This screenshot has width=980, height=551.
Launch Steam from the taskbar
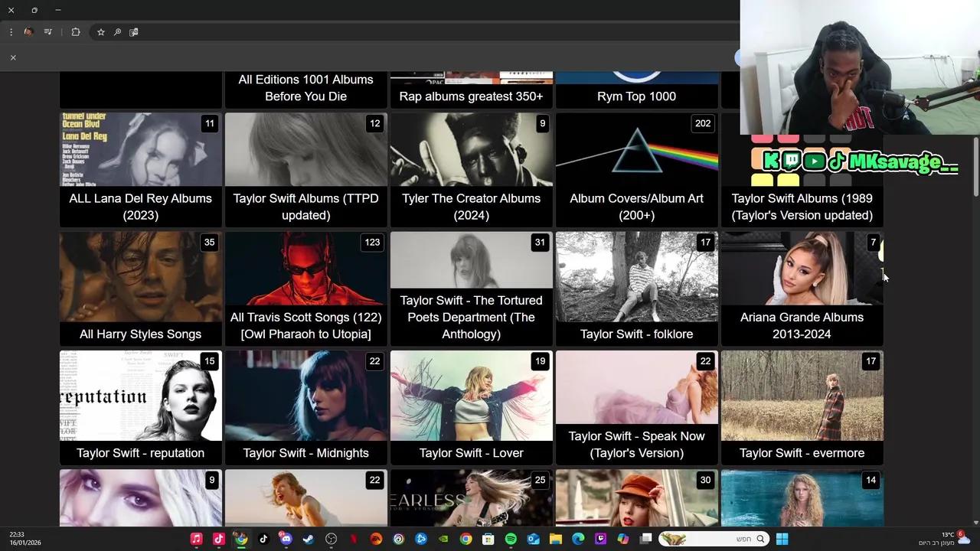308,539
